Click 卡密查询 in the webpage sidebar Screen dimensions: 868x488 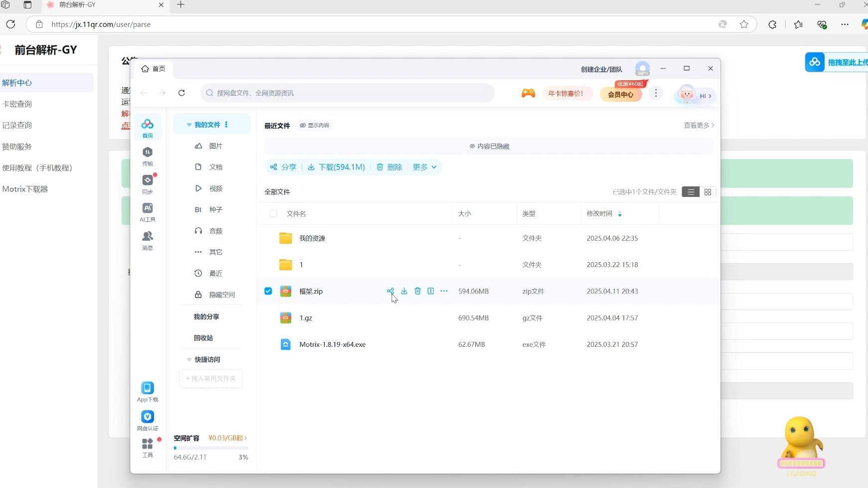tap(17, 104)
